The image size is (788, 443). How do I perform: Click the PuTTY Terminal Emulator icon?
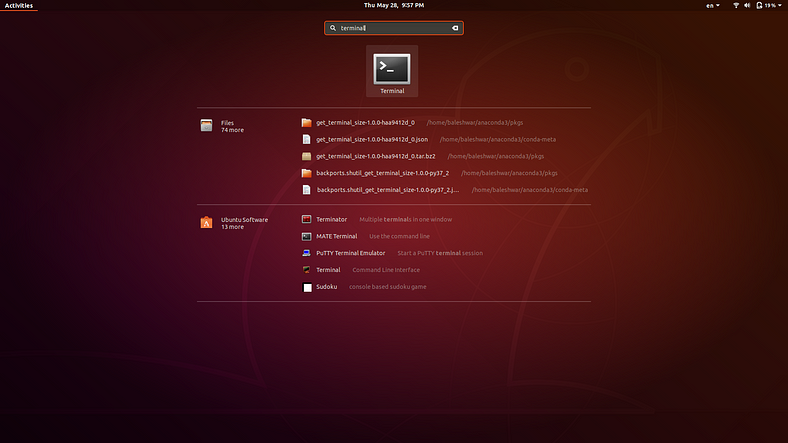[x=306, y=253]
